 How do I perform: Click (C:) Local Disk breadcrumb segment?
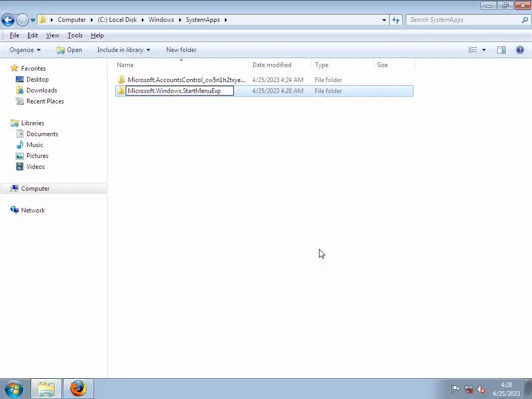coord(117,20)
